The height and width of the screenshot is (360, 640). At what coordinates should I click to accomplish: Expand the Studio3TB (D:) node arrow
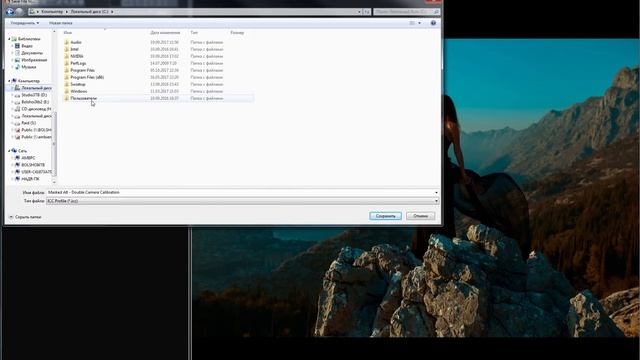tap(12, 95)
